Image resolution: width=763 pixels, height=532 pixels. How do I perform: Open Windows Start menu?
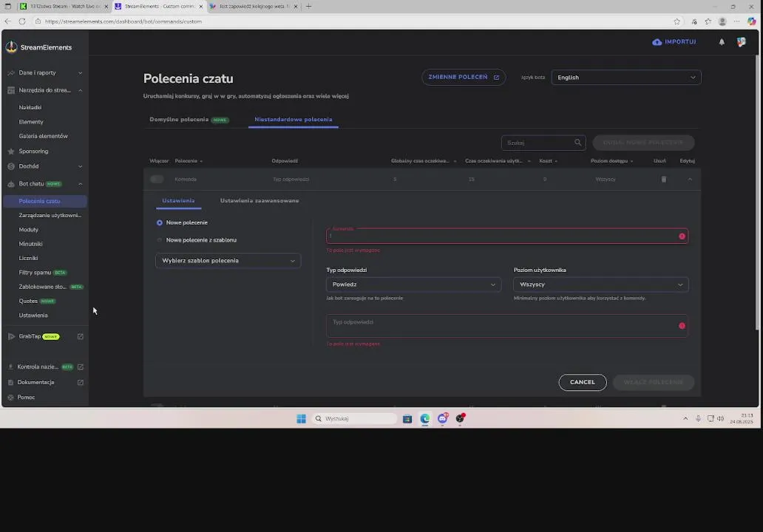click(301, 419)
